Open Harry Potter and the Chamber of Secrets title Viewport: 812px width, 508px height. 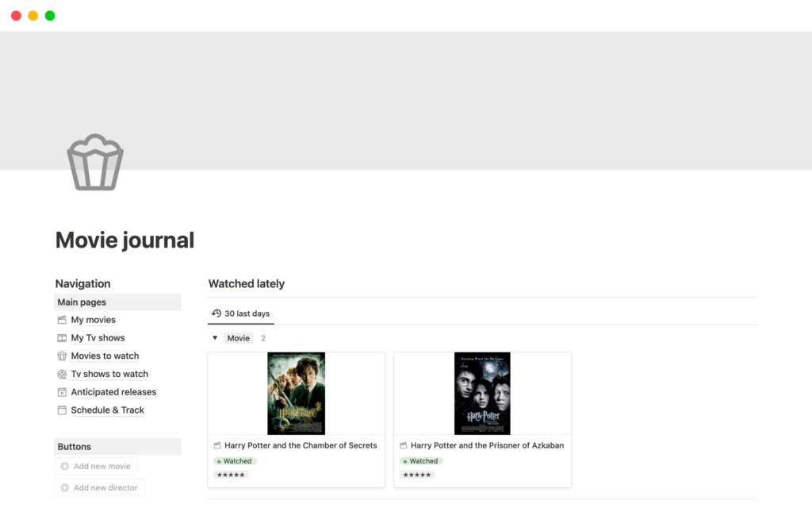[x=301, y=445]
